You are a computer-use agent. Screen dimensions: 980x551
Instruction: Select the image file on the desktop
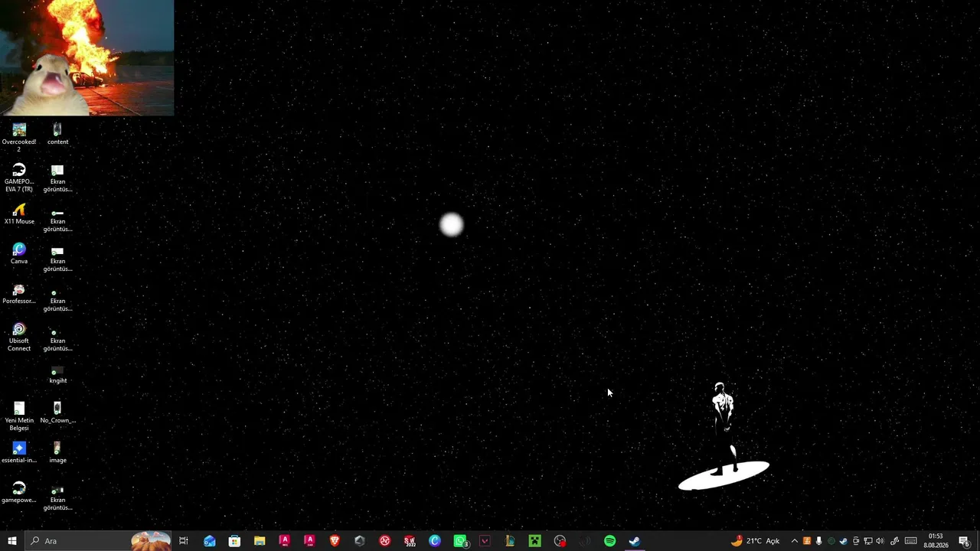(57, 453)
